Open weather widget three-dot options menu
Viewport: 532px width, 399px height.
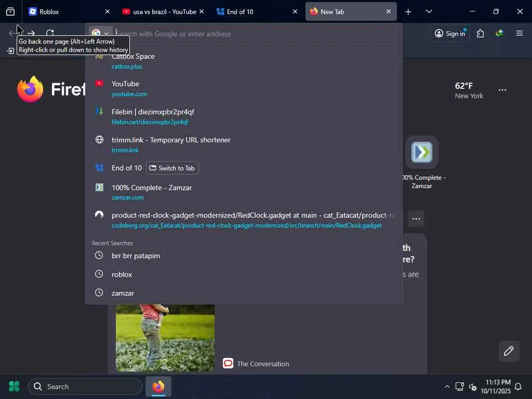pos(502,90)
